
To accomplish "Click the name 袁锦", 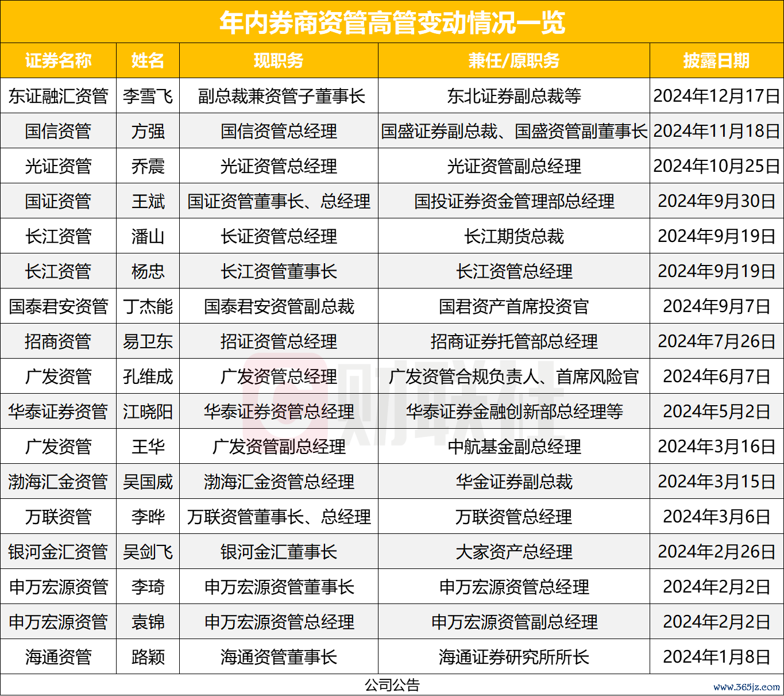I will pos(148,622).
